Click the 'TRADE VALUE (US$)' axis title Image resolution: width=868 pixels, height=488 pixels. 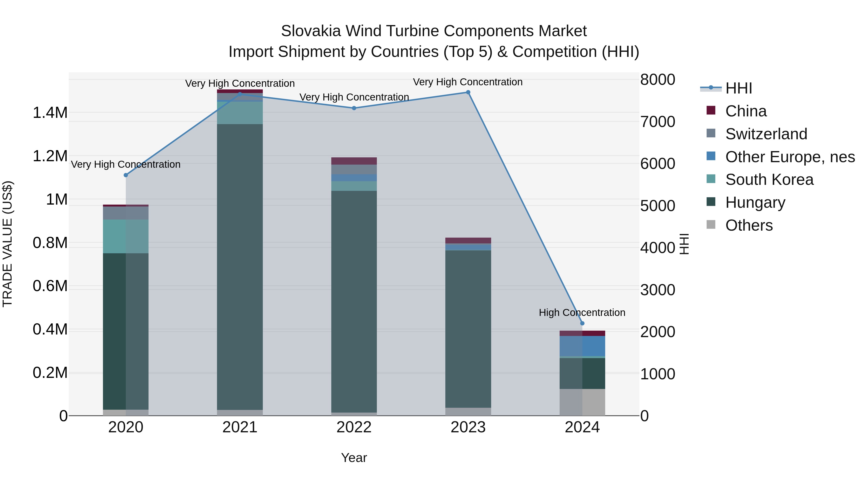(7, 244)
